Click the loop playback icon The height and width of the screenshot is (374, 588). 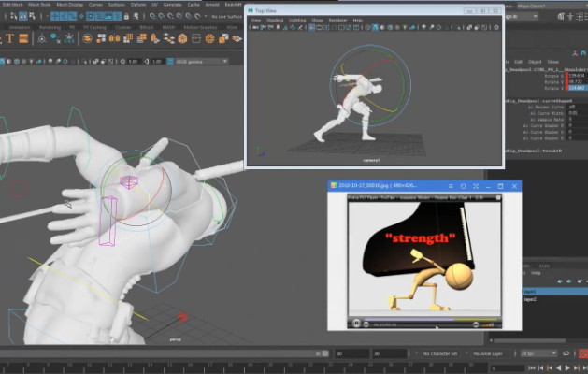[566, 353]
